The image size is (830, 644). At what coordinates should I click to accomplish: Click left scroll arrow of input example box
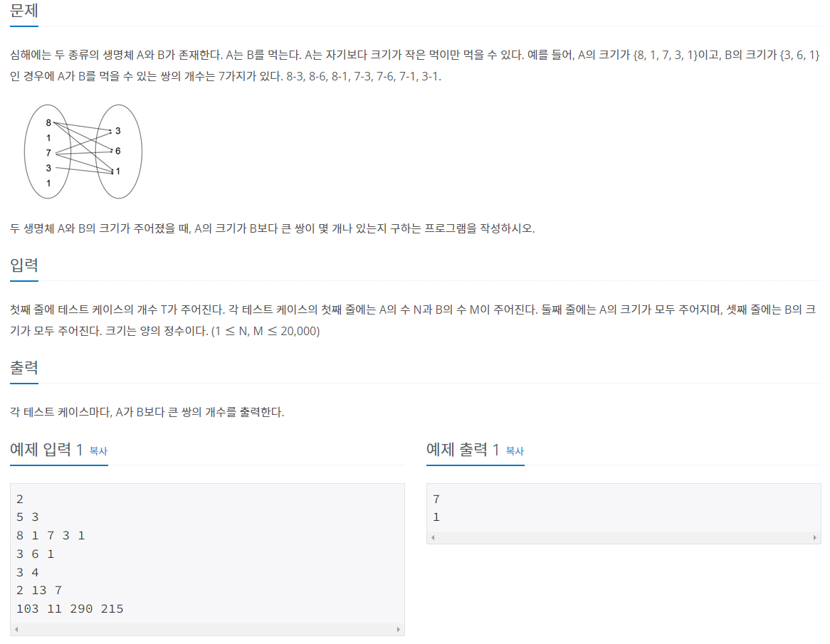[17, 629]
